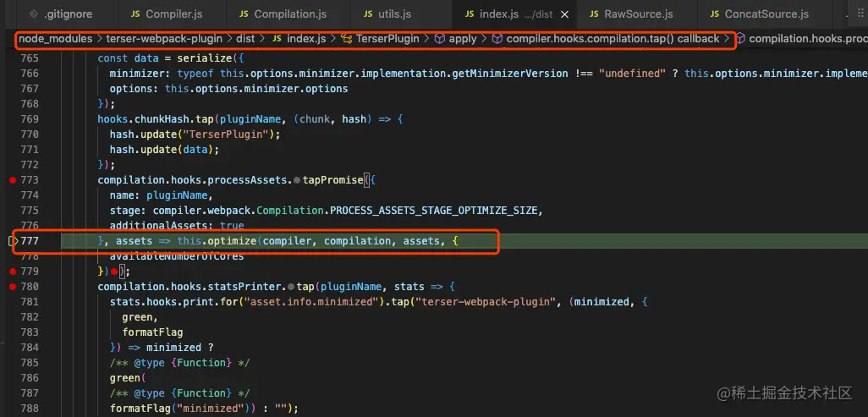The height and width of the screenshot is (417, 868).
Task: Click inline breakpoint dot before statsPrinter tap
Action: 291,286
